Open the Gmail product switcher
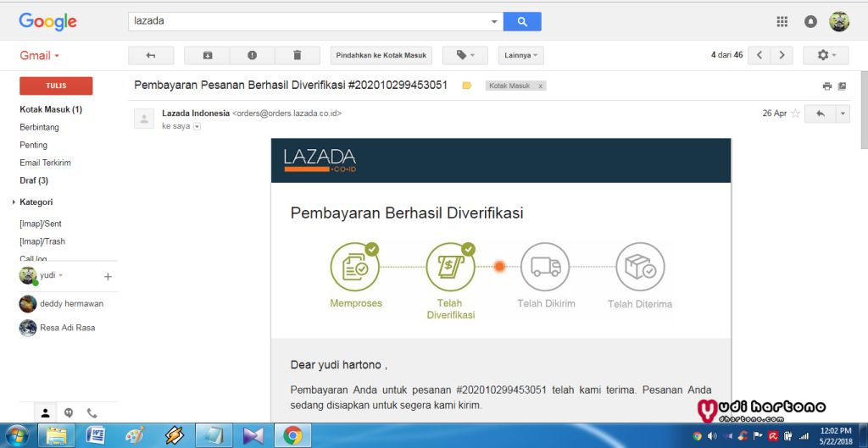This screenshot has width=868, height=448. point(39,55)
